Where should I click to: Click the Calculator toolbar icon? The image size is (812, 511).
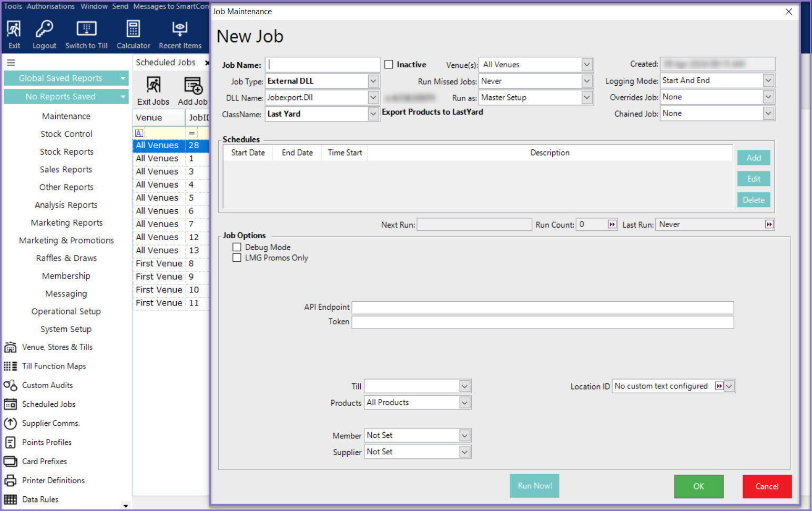[133, 34]
